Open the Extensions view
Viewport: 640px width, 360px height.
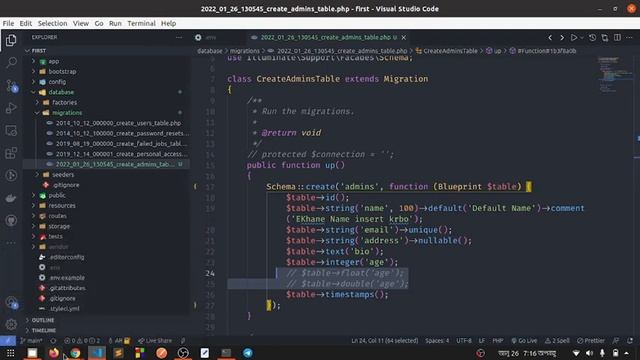[11, 153]
